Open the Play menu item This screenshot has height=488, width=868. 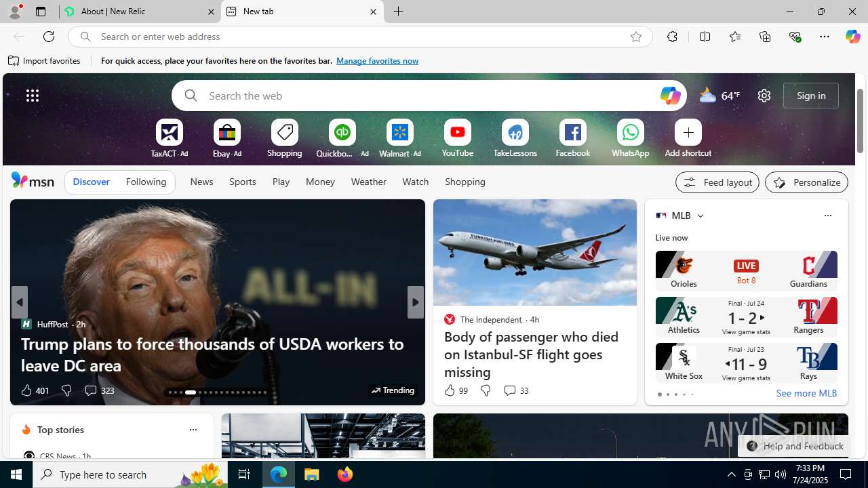pyautogui.click(x=281, y=182)
